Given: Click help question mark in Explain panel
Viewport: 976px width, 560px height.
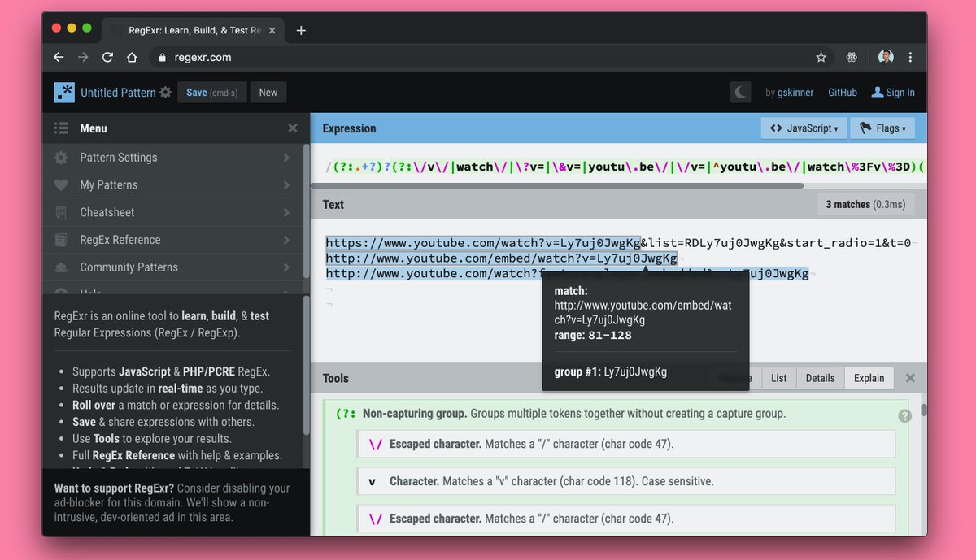Looking at the screenshot, I should point(904,416).
